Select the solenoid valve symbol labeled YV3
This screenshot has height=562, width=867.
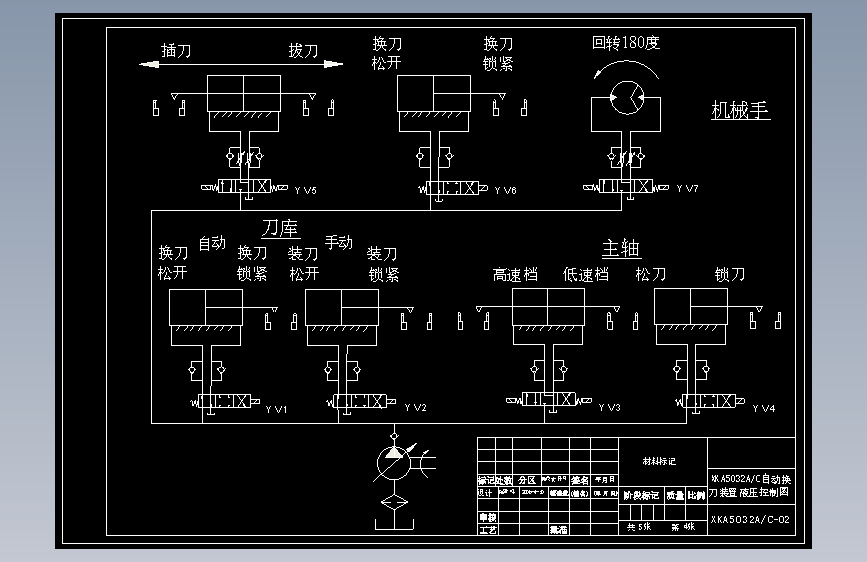point(549,399)
